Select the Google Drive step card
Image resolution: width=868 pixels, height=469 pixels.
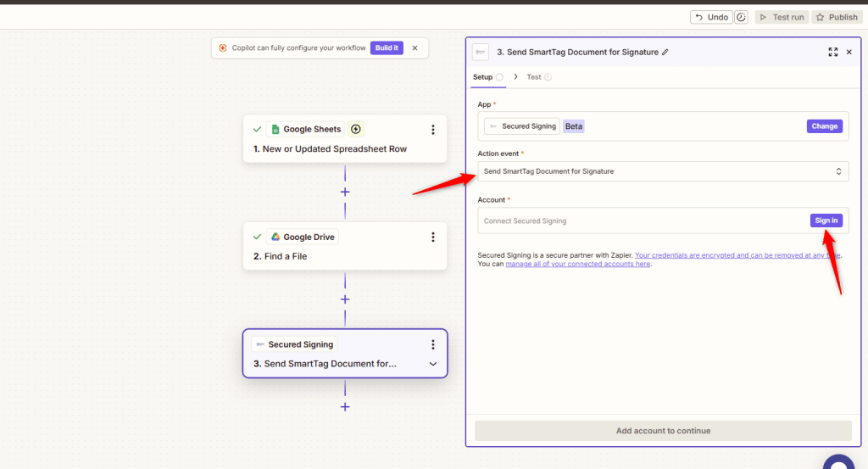(345, 246)
